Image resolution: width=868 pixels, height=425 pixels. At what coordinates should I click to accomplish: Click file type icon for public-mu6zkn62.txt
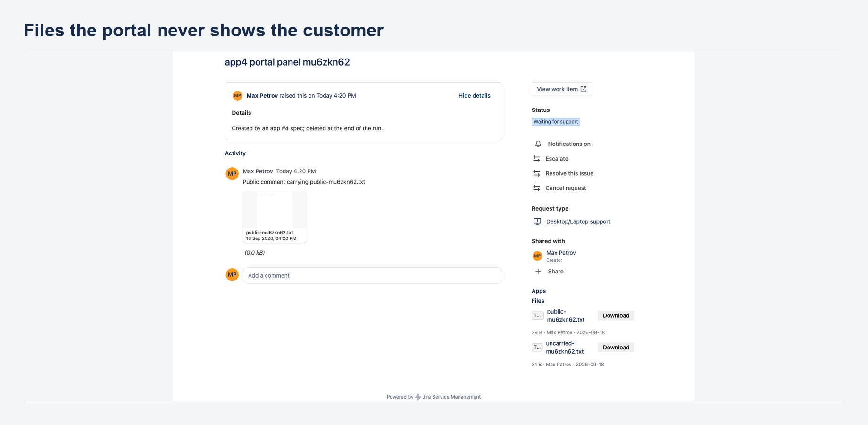pyautogui.click(x=537, y=315)
